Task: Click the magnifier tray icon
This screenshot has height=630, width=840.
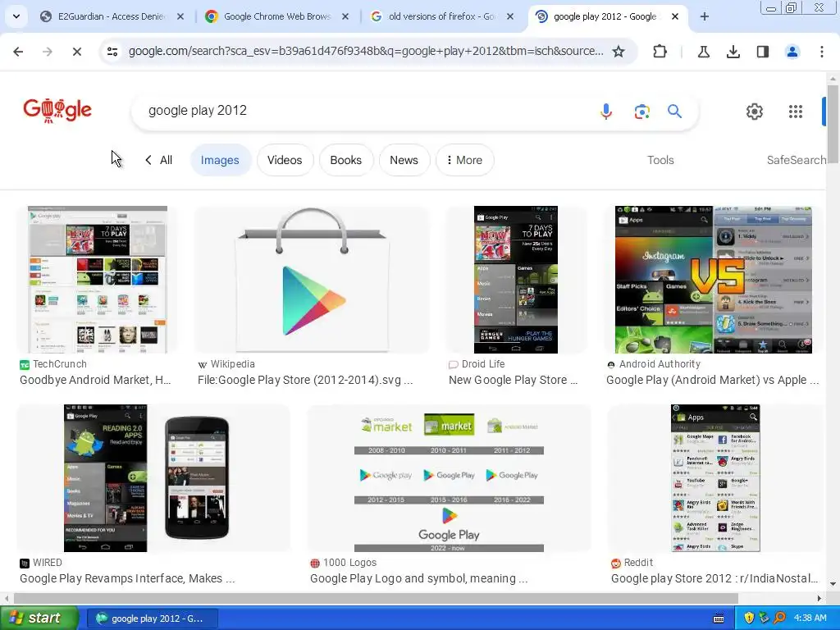Action: [x=779, y=619]
